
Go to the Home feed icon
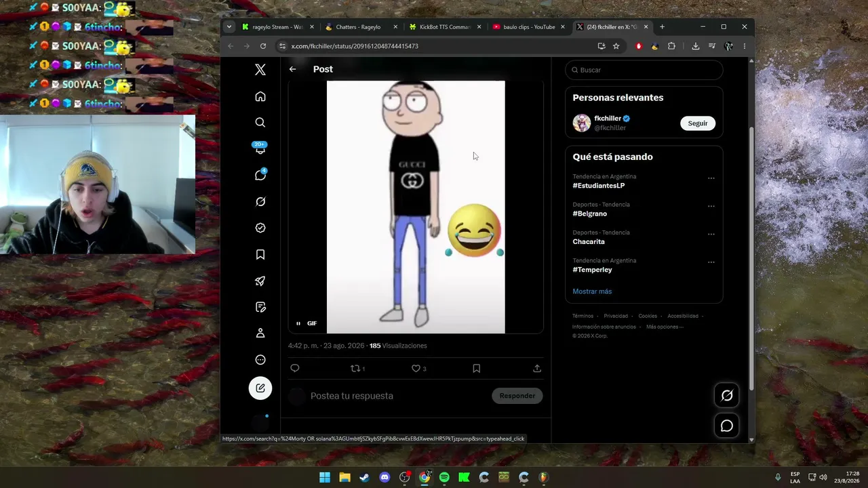pyautogui.click(x=260, y=96)
